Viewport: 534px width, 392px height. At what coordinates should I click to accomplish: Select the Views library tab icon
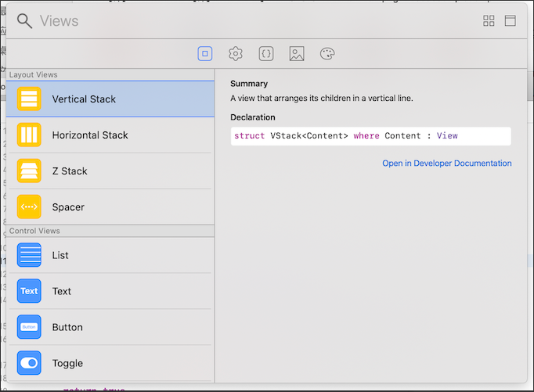tap(205, 54)
